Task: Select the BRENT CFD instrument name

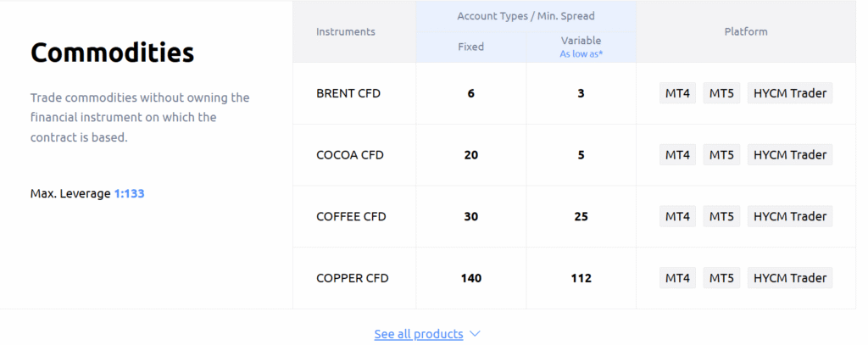Action: coord(348,93)
